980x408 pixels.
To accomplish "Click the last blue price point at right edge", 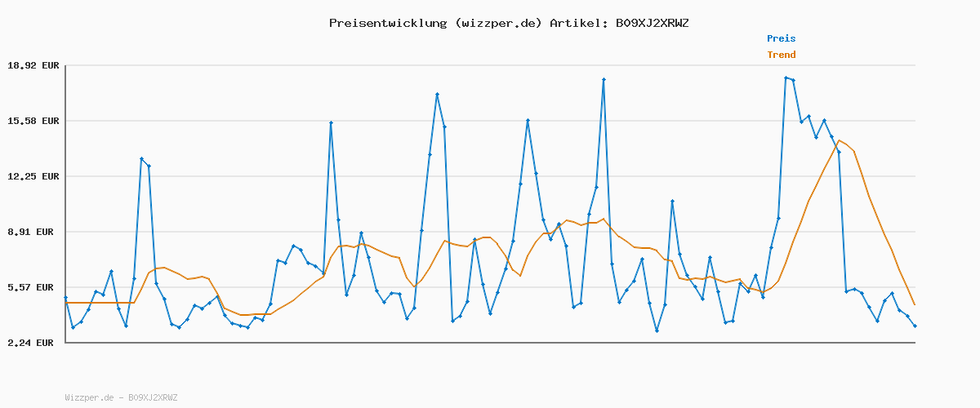I will (x=915, y=326).
